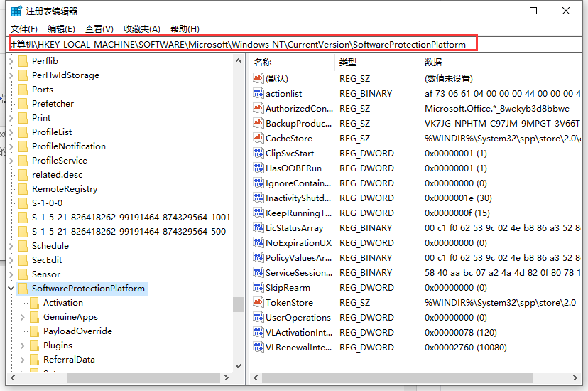Click the tree pane vertical scrollbar thumb
588x391 pixels.
(x=238, y=304)
